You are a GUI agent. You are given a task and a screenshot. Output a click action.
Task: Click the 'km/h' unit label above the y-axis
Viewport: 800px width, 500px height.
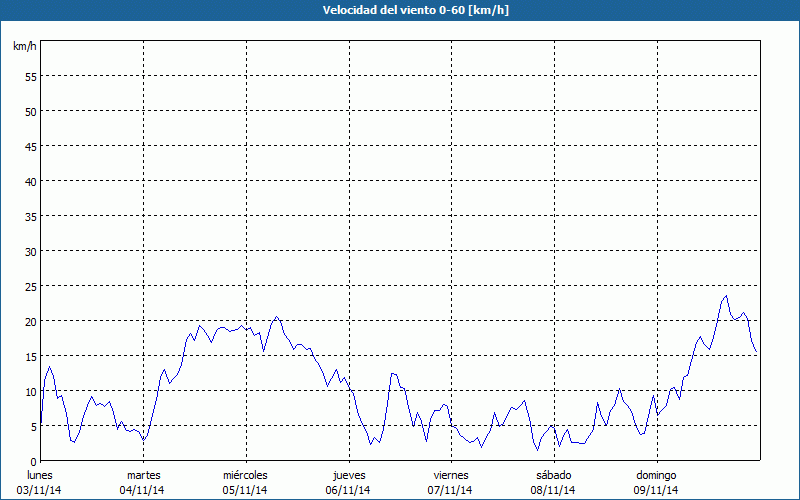point(25,47)
